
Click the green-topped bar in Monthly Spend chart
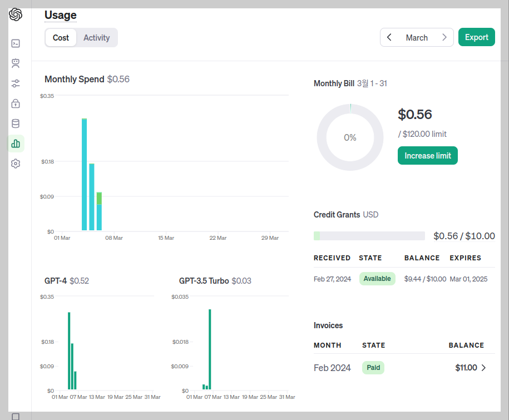(99, 211)
